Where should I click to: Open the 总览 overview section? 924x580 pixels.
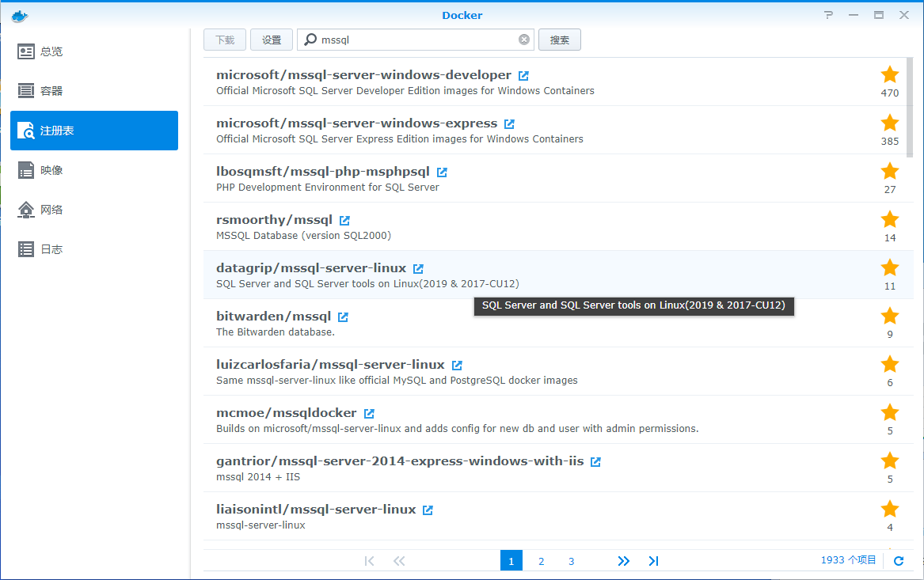tap(94, 51)
